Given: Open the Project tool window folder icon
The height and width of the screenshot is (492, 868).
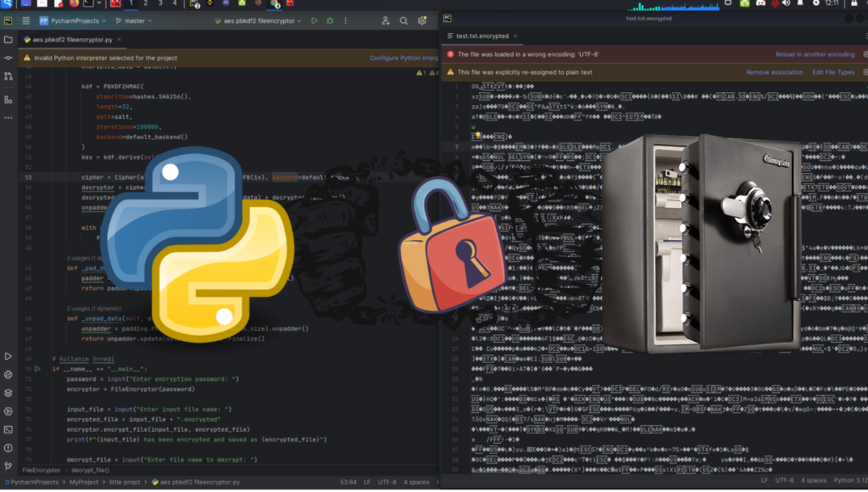Looking at the screenshot, I should tap(8, 38).
